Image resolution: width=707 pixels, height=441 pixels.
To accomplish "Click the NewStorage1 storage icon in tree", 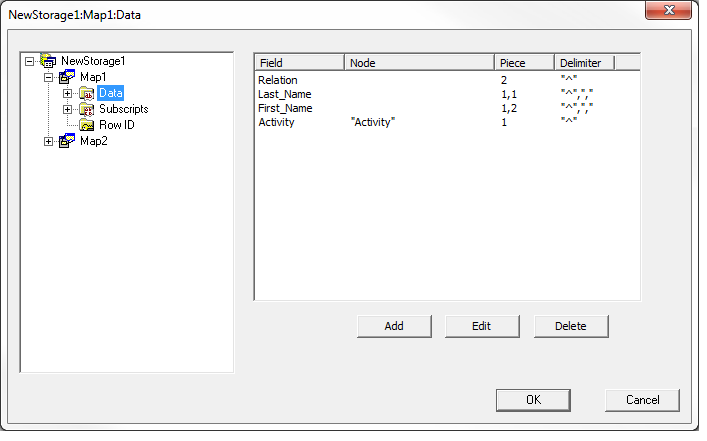I will 48,61.
